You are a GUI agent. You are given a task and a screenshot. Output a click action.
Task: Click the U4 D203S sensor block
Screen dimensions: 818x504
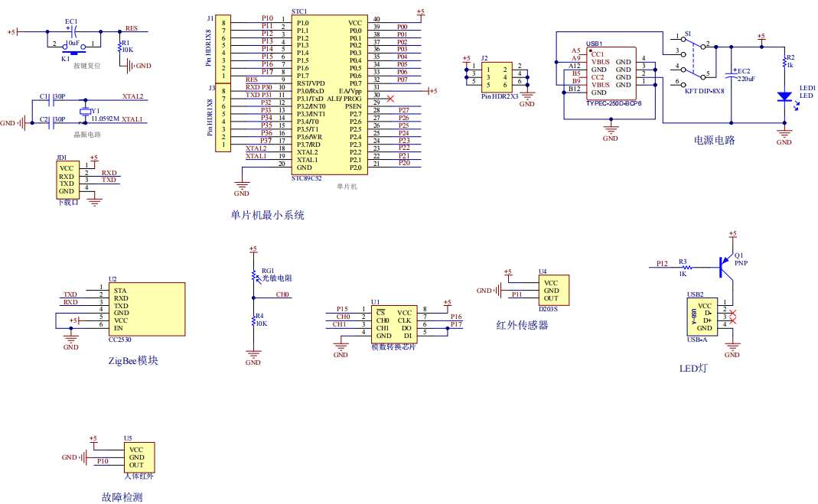553,291
